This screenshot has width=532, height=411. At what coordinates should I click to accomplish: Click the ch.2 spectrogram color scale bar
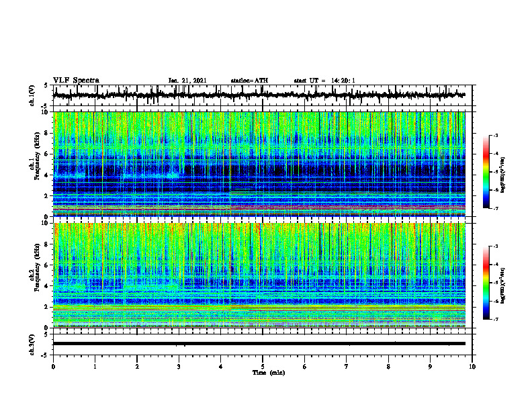(486, 283)
